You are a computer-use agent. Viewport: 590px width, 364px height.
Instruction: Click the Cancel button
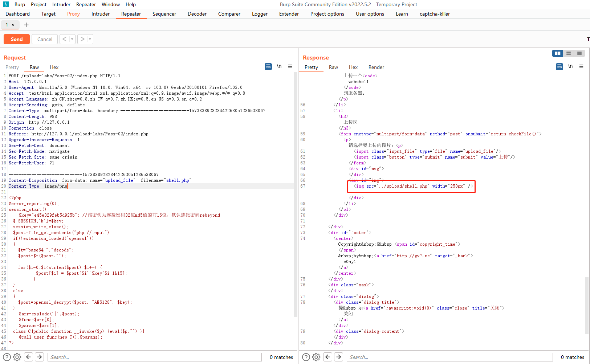(x=45, y=39)
